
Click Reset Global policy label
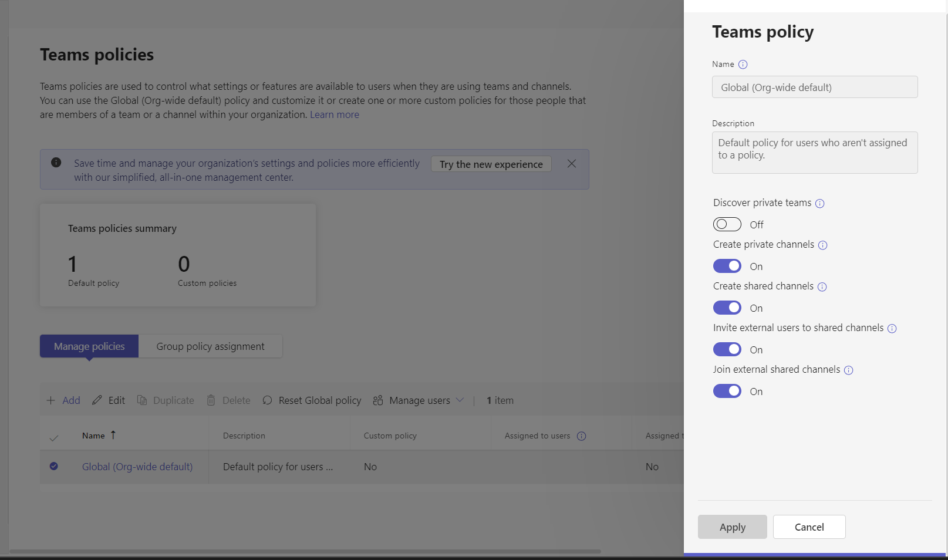coord(320,400)
